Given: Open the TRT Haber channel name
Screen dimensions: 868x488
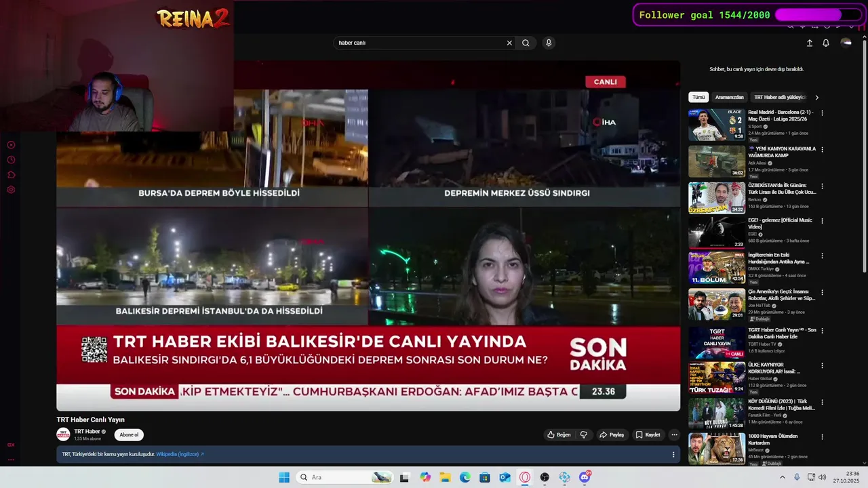Looking at the screenshot, I should coord(87,432).
